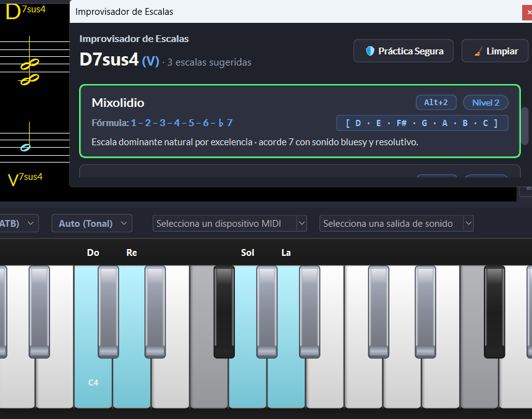Click the blue (V) degree label in the dialog
Viewport: 532px width, 419px height.
click(151, 61)
